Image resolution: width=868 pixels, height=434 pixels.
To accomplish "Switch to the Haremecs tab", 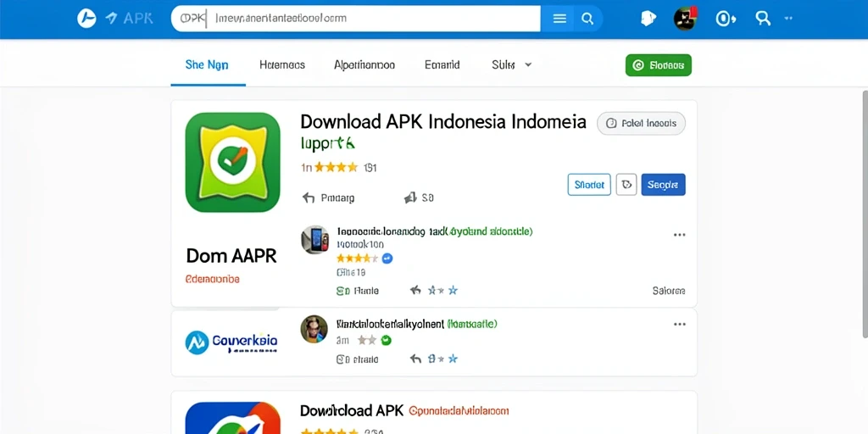I will 282,64.
